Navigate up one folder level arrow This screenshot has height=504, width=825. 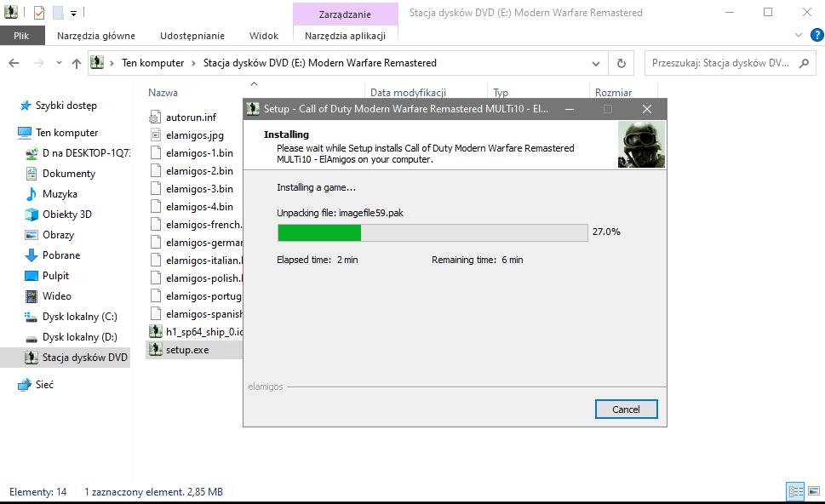(77, 63)
